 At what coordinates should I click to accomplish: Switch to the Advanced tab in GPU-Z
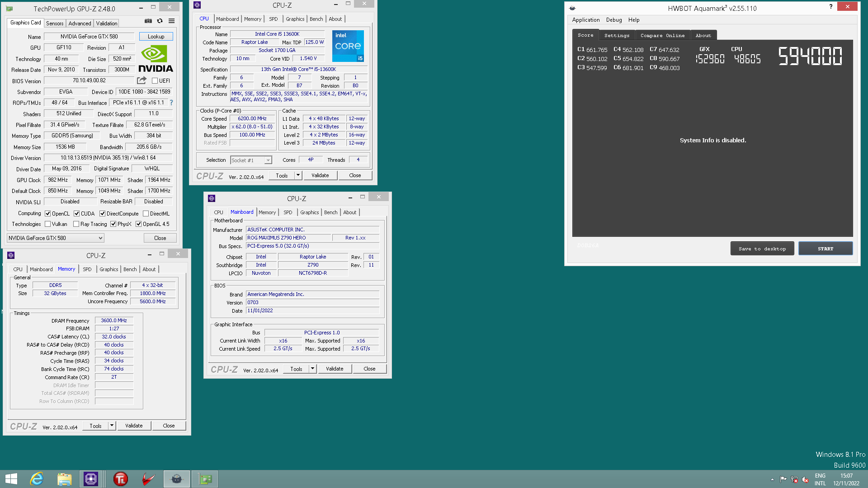tap(80, 23)
